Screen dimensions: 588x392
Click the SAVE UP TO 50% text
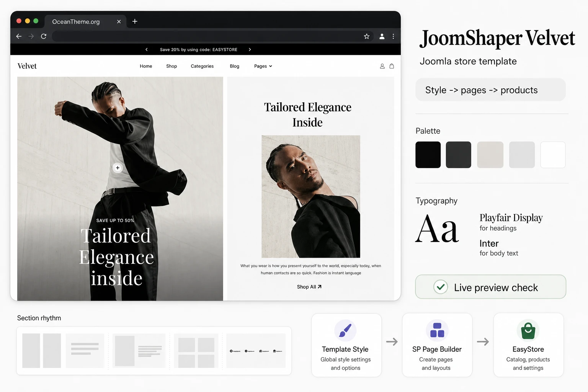115,220
